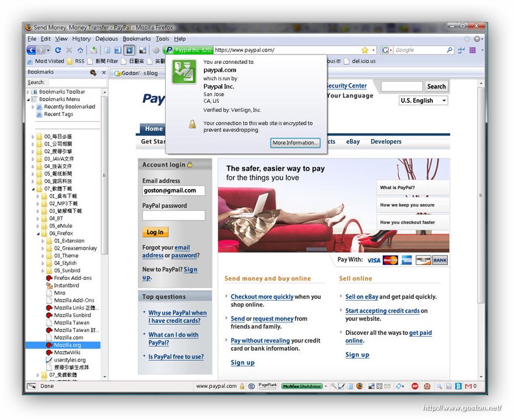Image resolution: width=513 pixels, height=420 pixels.
Task: Switch to the Goston's Blog tab
Action: click(136, 73)
